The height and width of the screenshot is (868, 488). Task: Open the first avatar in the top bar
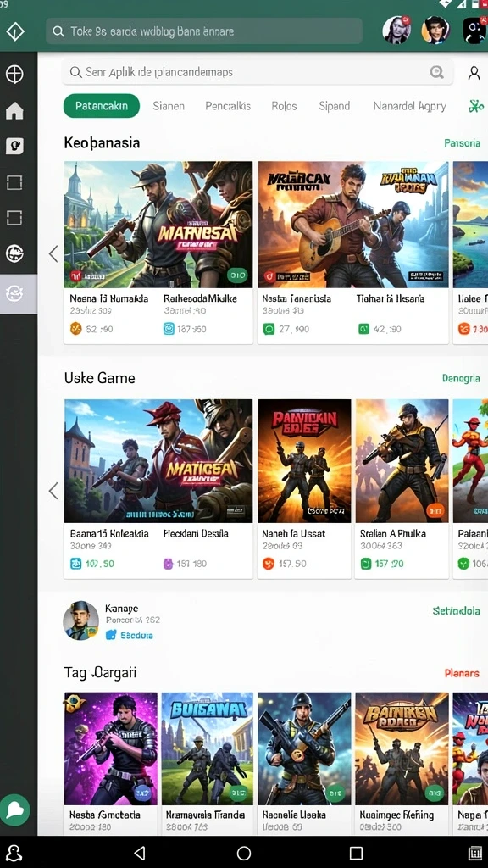(396, 30)
